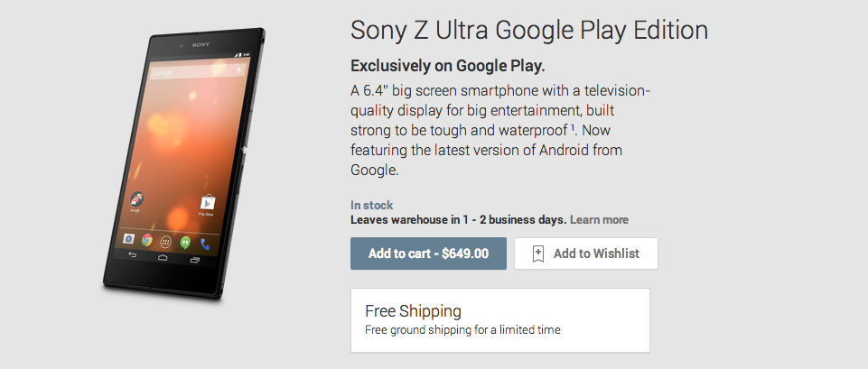Tap the Hangouts icon in the phone dock
The image size is (868, 369).
click(x=185, y=243)
